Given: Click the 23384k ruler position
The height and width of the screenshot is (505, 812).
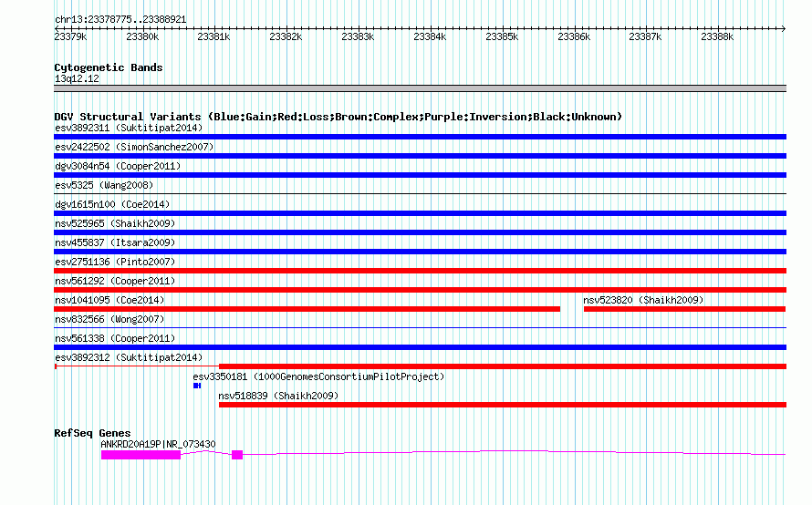Looking at the screenshot, I should [x=430, y=36].
